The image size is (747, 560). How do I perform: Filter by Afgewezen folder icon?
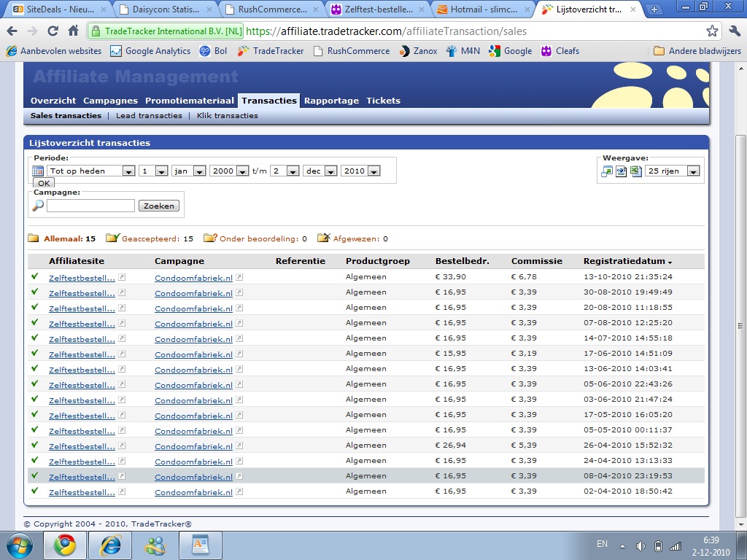click(323, 238)
